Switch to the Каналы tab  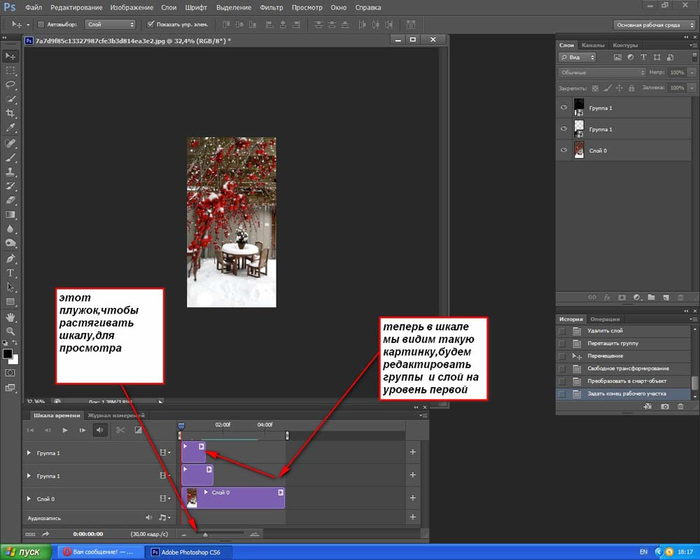(x=592, y=45)
